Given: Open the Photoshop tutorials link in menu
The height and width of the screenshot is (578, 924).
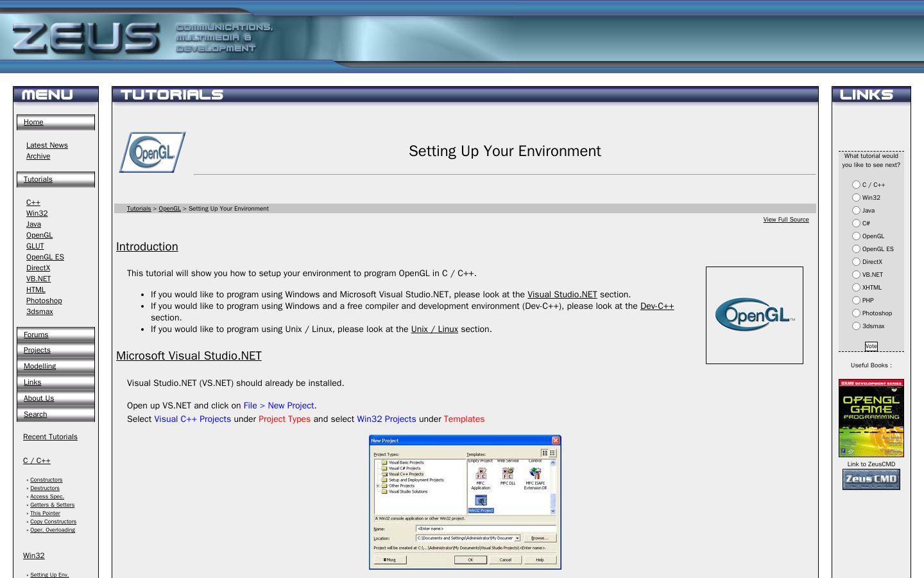Looking at the screenshot, I should (x=44, y=301).
